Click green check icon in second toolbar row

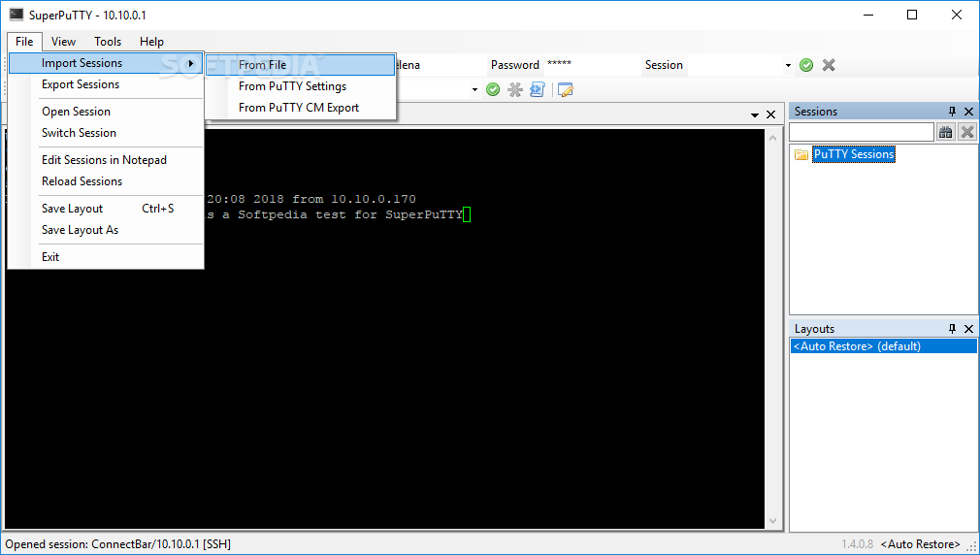pyautogui.click(x=493, y=90)
